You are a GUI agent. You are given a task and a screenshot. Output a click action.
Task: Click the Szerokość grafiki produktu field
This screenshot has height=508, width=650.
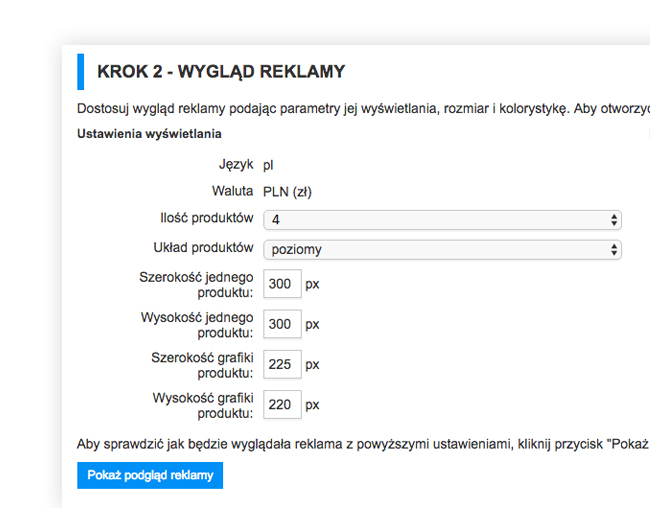pyautogui.click(x=282, y=364)
